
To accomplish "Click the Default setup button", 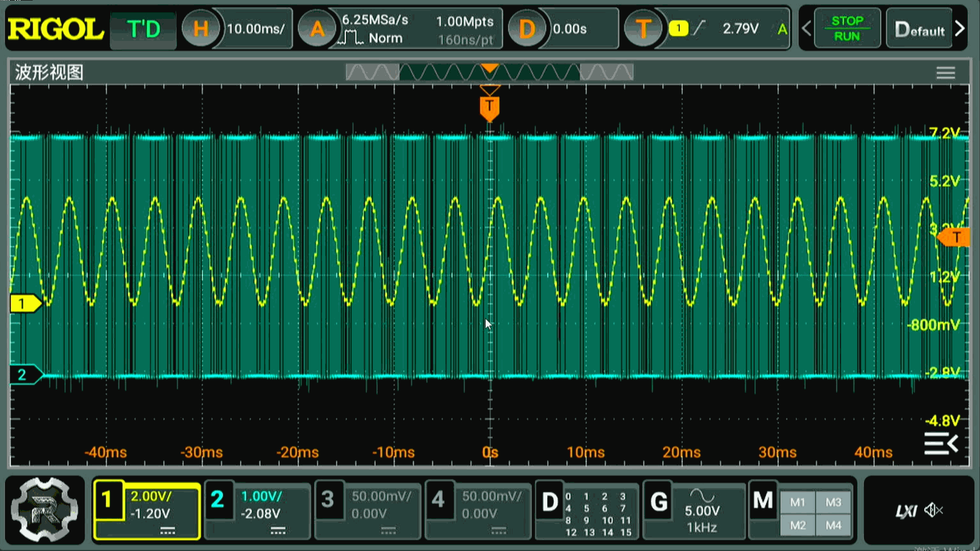I will (920, 29).
